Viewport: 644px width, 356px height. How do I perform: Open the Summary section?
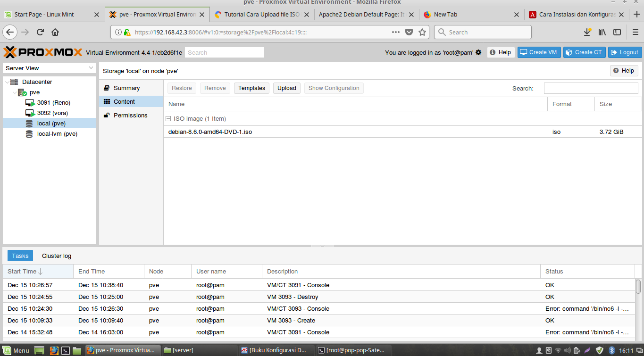pyautogui.click(x=131, y=88)
